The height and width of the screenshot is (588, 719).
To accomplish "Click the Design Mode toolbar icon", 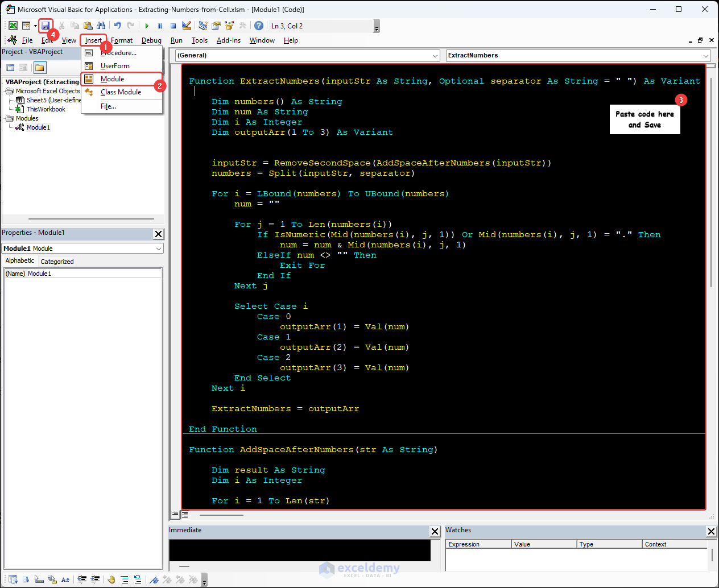I will [187, 26].
